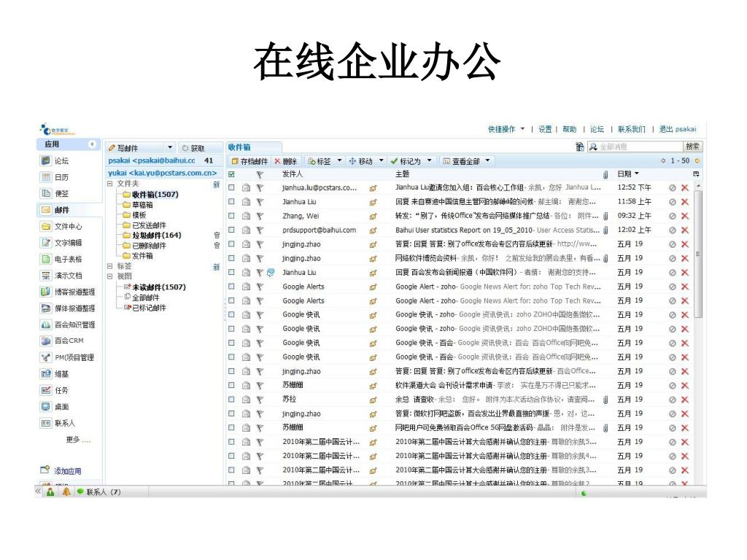This screenshot has height=560, width=747.
Task: Select the 收件箱 tab
Action: pyautogui.click(x=253, y=147)
